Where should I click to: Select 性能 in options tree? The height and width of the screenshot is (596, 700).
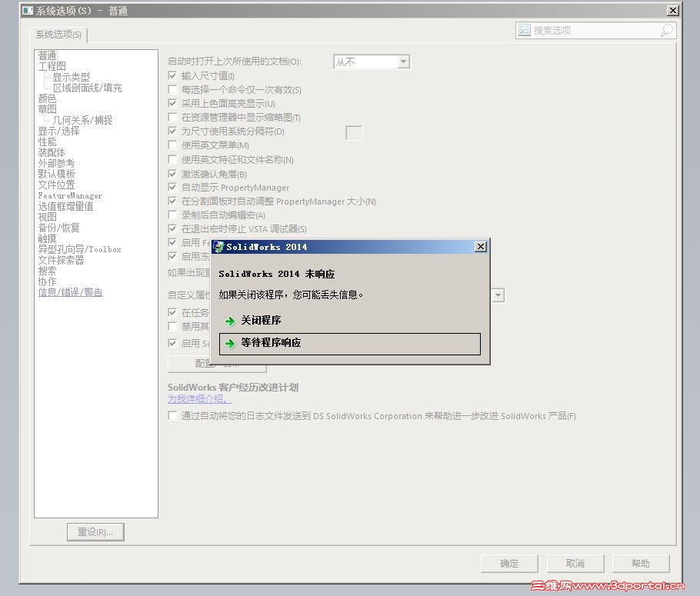coord(48,142)
